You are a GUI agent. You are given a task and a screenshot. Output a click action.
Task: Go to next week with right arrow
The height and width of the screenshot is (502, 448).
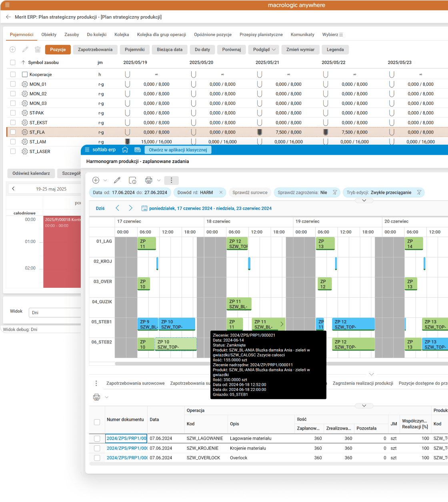130,208
